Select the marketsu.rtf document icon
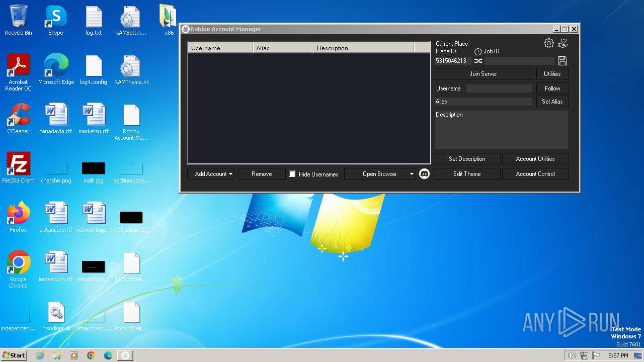Image resolution: width=644 pixels, height=362 pixels. tap(94, 119)
